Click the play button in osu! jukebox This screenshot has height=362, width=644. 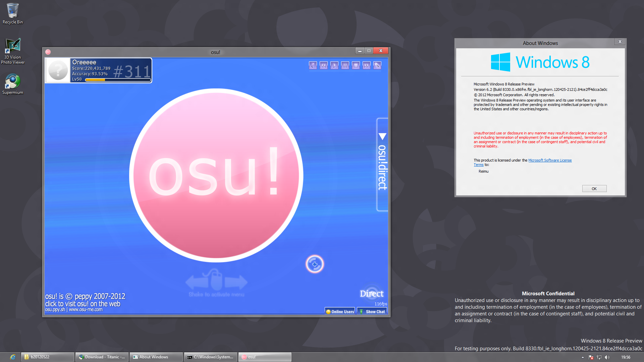pos(334,65)
